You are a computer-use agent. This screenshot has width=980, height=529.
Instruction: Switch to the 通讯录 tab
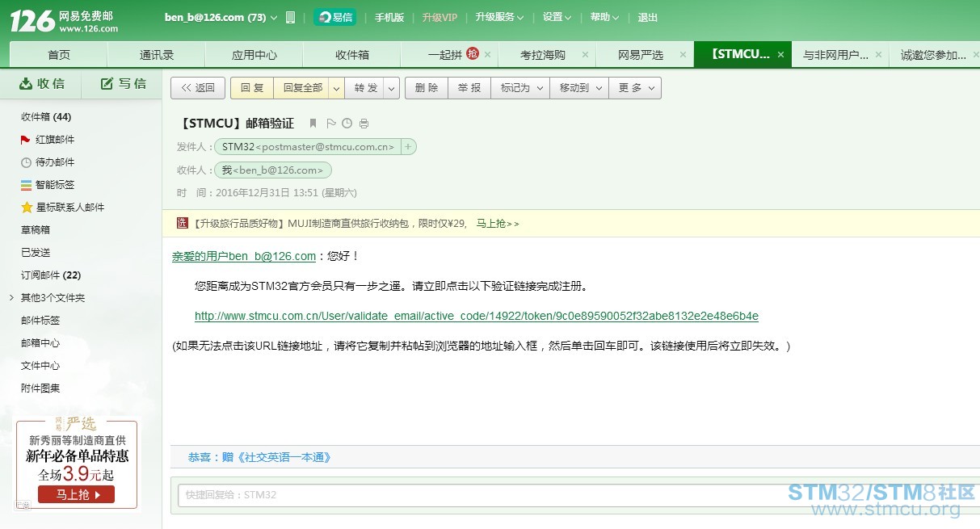coord(157,55)
